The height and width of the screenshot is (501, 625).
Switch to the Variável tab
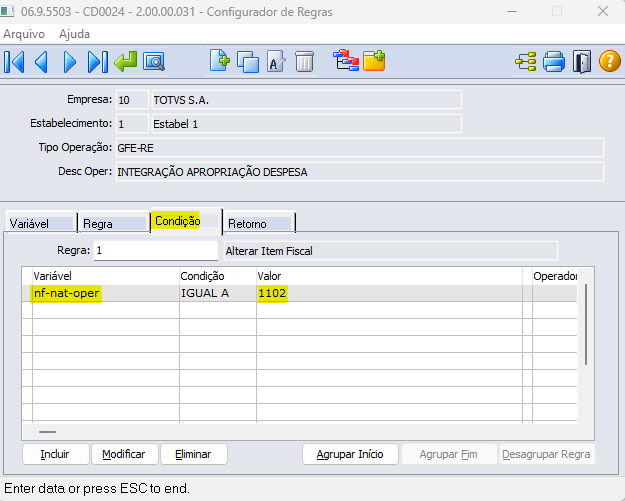click(41, 223)
